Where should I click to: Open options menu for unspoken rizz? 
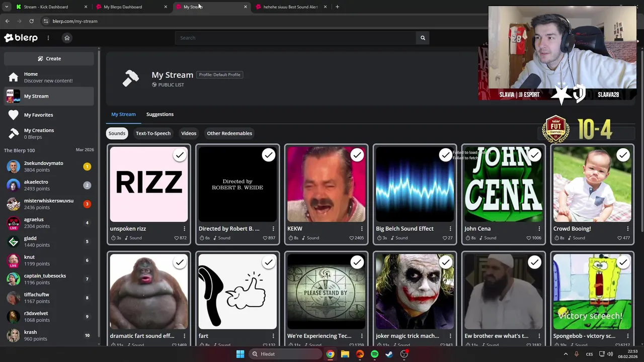click(185, 229)
